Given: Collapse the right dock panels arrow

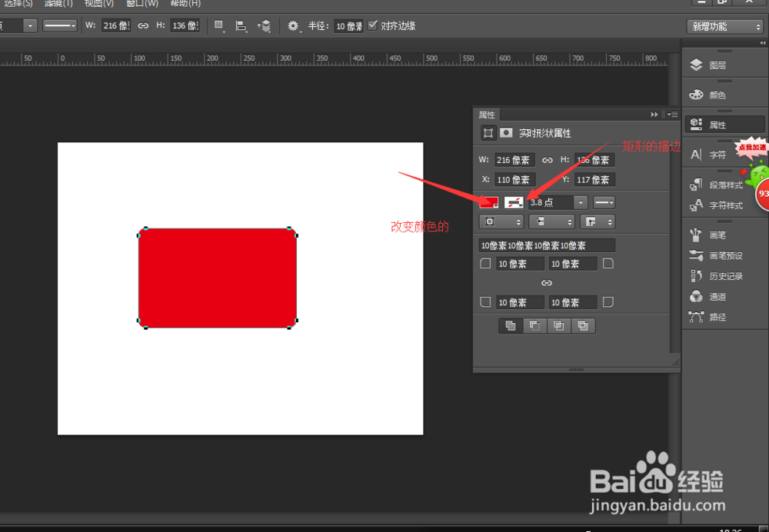Looking at the screenshot, I should tap(763, 43).
